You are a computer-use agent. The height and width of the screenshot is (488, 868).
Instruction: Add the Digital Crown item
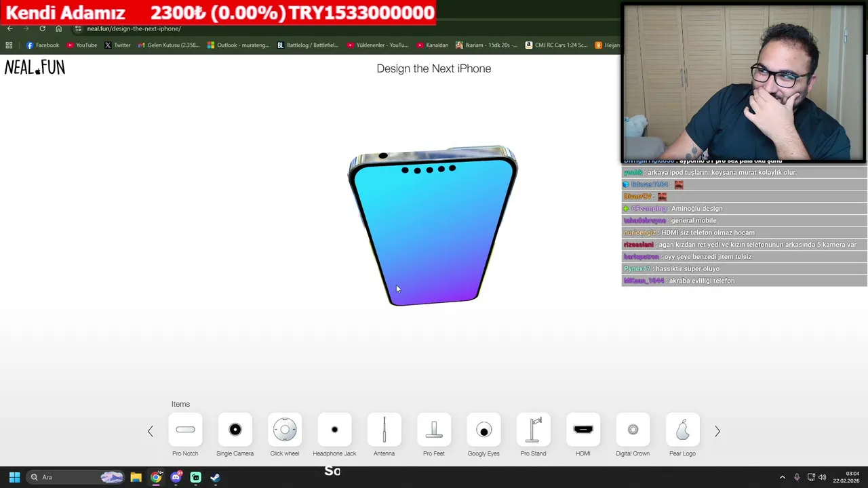[633, 430]
